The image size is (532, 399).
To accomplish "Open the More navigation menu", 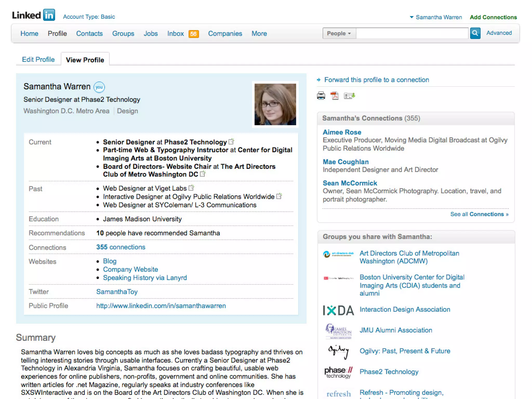I will click(259, 34).
